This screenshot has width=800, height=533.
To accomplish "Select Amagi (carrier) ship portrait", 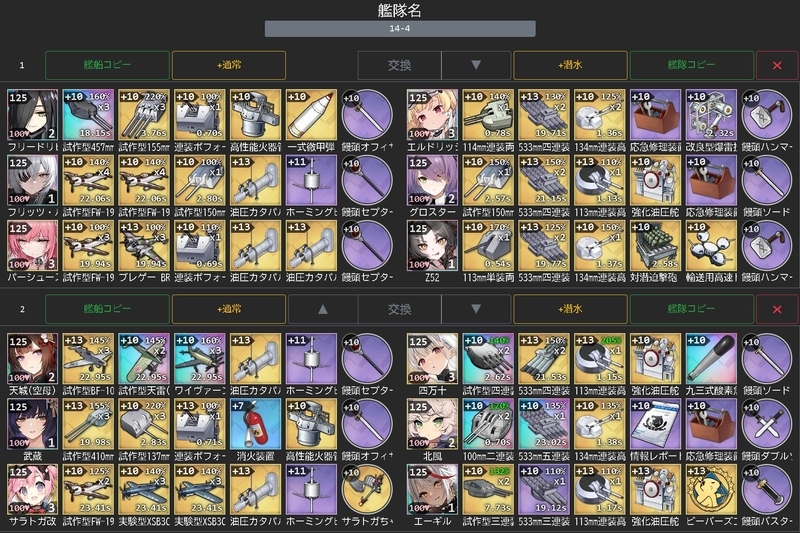I will click(33, 359).
